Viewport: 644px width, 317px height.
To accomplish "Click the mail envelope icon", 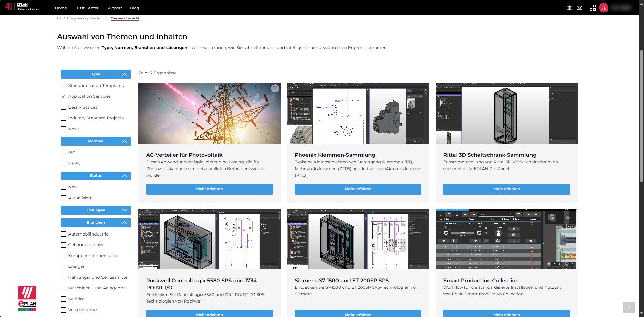I will click(579, 8).
